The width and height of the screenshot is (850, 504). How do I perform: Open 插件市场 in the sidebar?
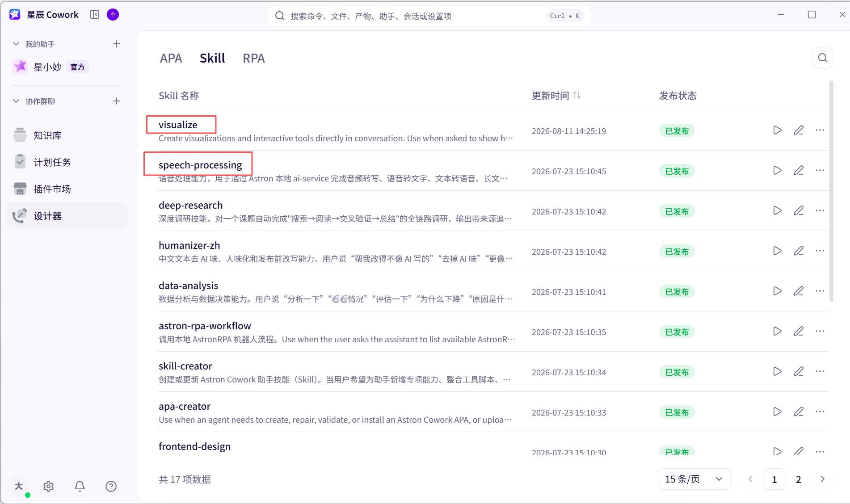click(x=67, y=189)
